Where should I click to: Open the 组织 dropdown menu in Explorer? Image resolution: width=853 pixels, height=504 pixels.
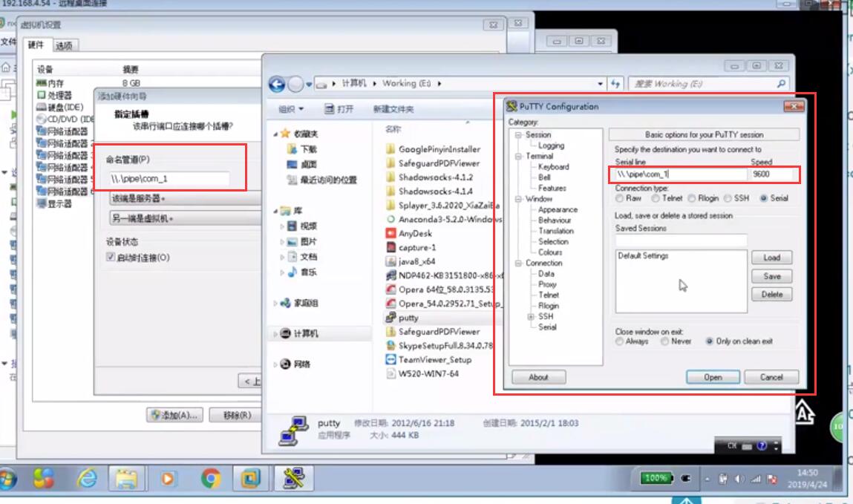coord(291,109)
